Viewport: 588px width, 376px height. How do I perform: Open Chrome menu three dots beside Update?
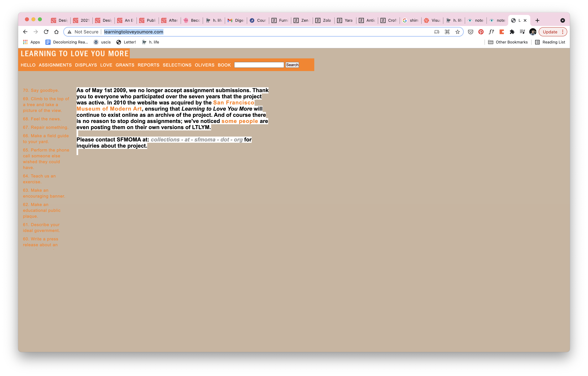pos(563,32)
